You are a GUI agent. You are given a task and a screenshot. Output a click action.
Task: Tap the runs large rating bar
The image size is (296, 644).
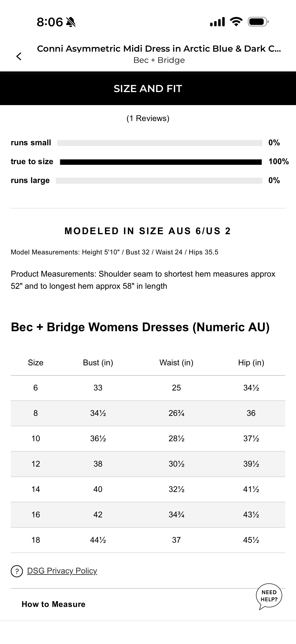(x=159, y=181)
